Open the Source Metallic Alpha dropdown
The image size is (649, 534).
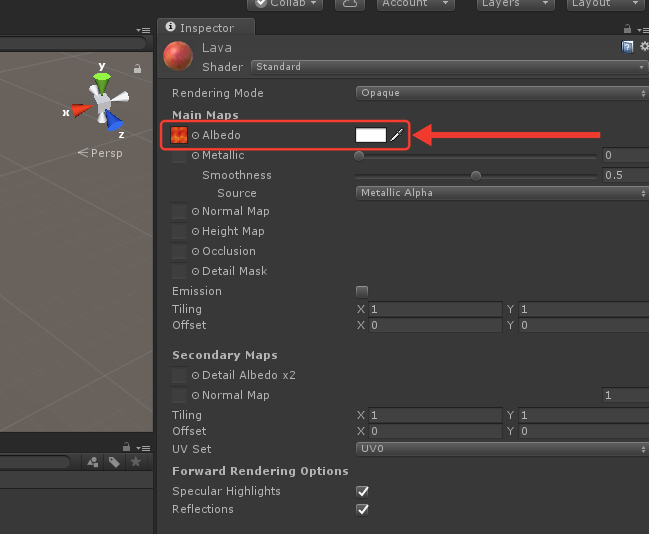tap(502, 193)
